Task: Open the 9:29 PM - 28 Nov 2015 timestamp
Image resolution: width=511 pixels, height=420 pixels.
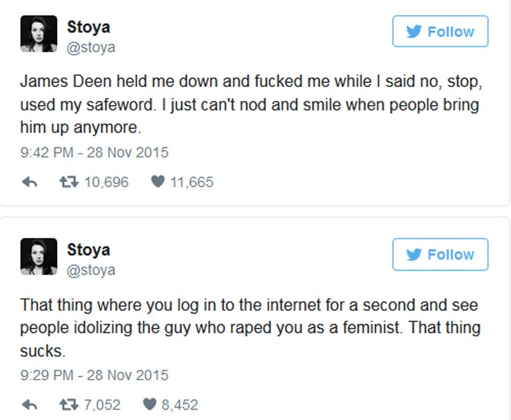Action: click(x=94, y=375)
